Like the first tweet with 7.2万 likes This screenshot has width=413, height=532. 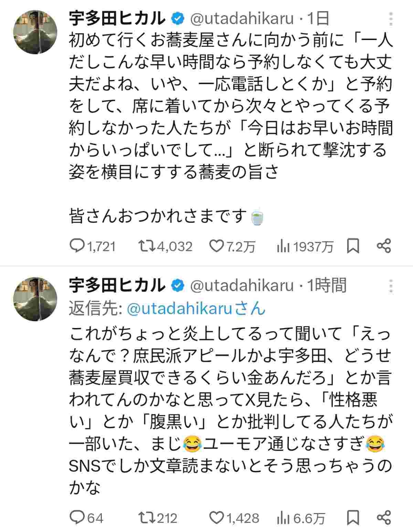point(216,246)
